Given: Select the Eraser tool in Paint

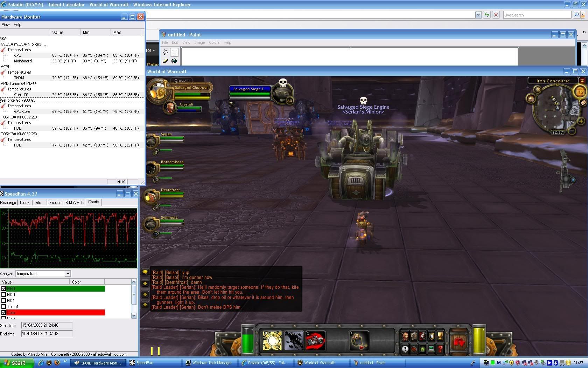Looking at the screenshot, I should (x=166, y=61).
